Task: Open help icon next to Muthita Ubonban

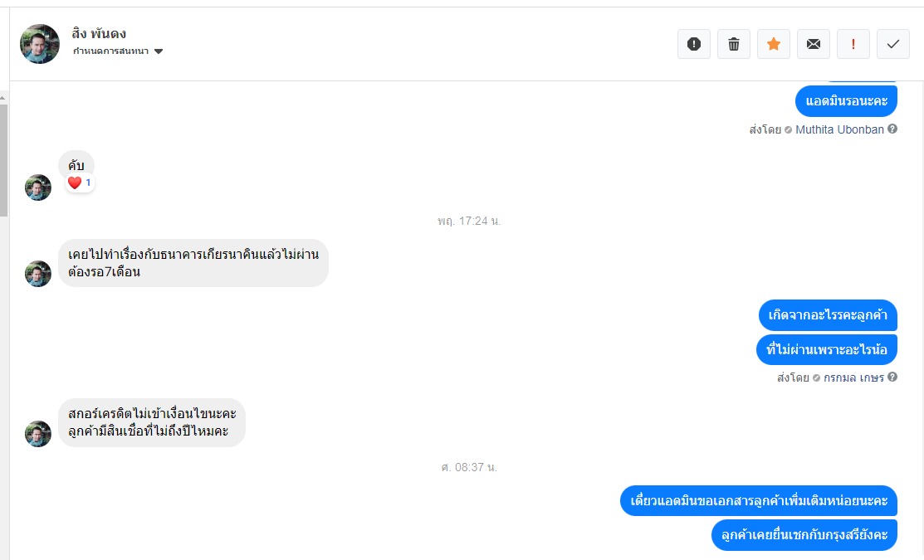Action: tap(892, 129)
